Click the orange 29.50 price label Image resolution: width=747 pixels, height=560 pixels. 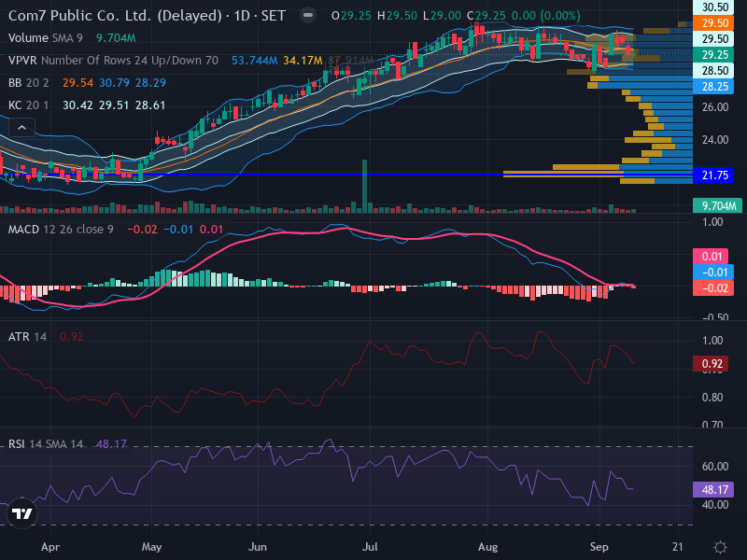coord(713,22)
